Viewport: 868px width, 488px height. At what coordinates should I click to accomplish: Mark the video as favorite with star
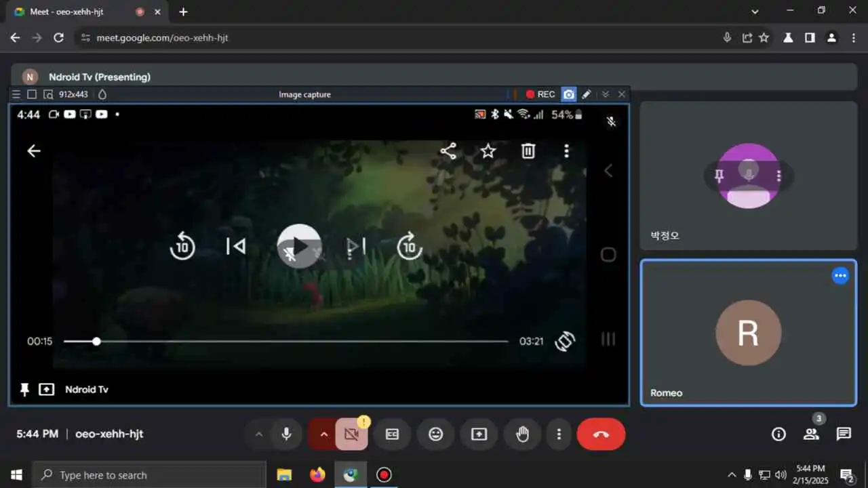[x=488, y=151]
